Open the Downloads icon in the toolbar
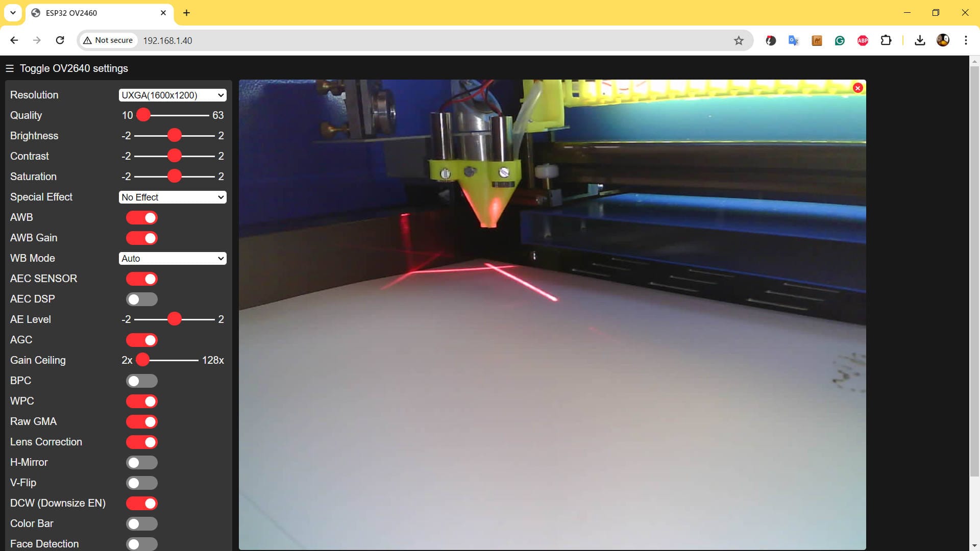This screenshot has width=980, height=551. 920,40
